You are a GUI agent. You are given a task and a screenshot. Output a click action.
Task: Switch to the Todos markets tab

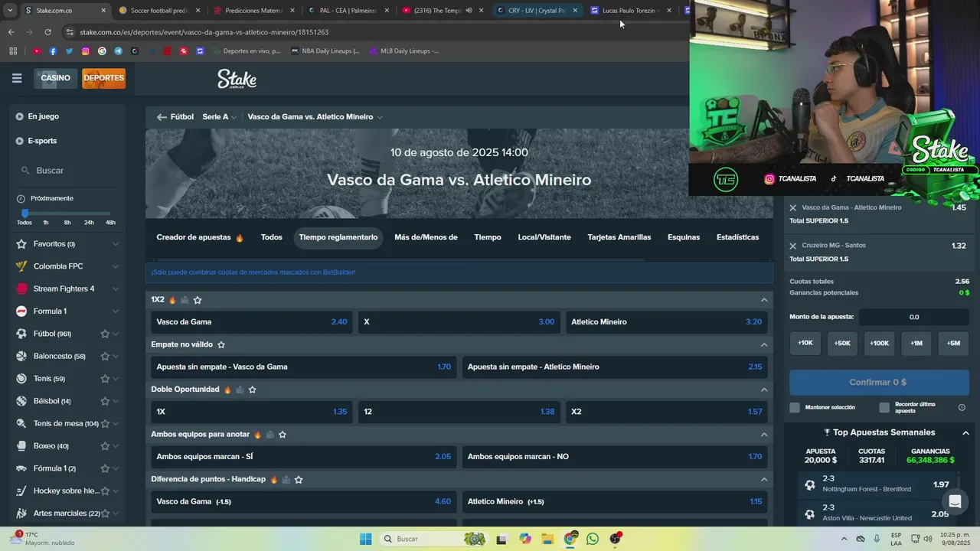click(272, 237)
